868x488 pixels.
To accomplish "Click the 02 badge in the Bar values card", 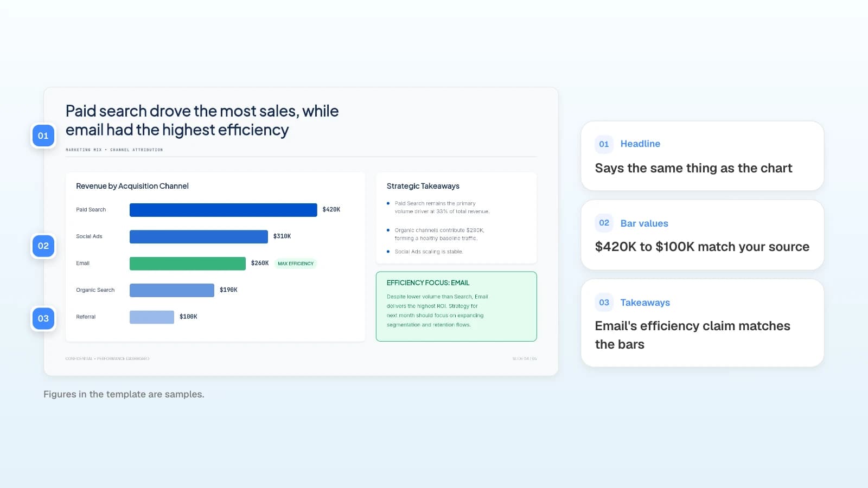I will coord(604,223).
